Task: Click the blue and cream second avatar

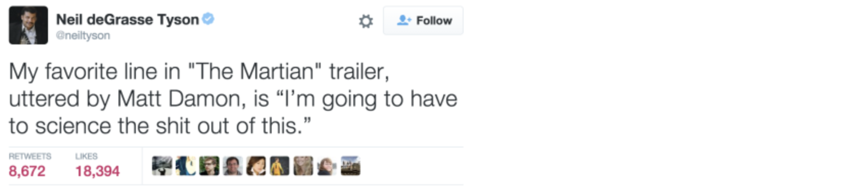Action: (185, 166)
